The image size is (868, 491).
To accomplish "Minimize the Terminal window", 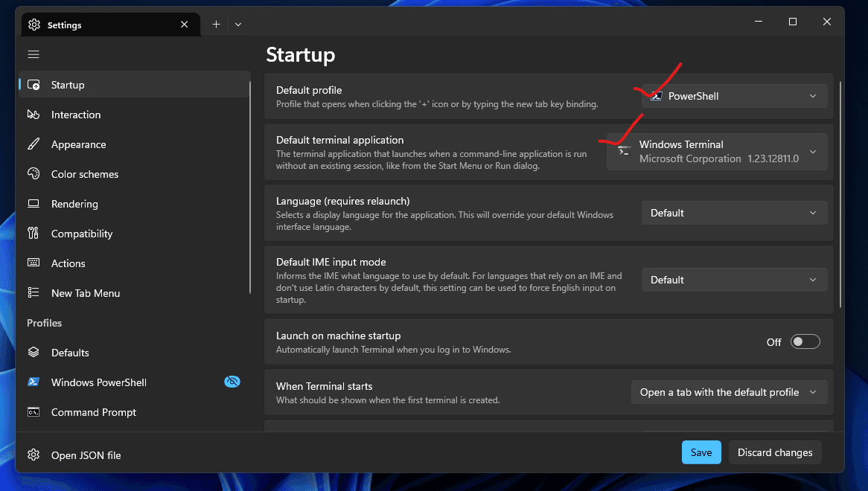I will click(x=759, y=22).
